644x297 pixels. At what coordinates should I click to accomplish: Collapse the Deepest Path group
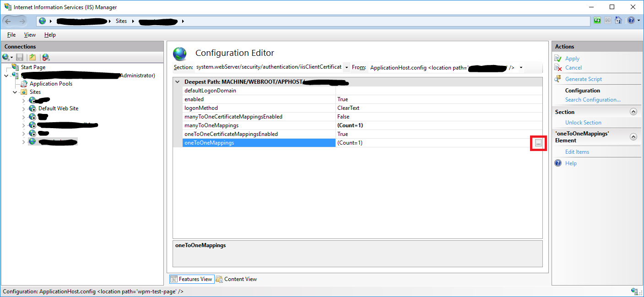177,82
